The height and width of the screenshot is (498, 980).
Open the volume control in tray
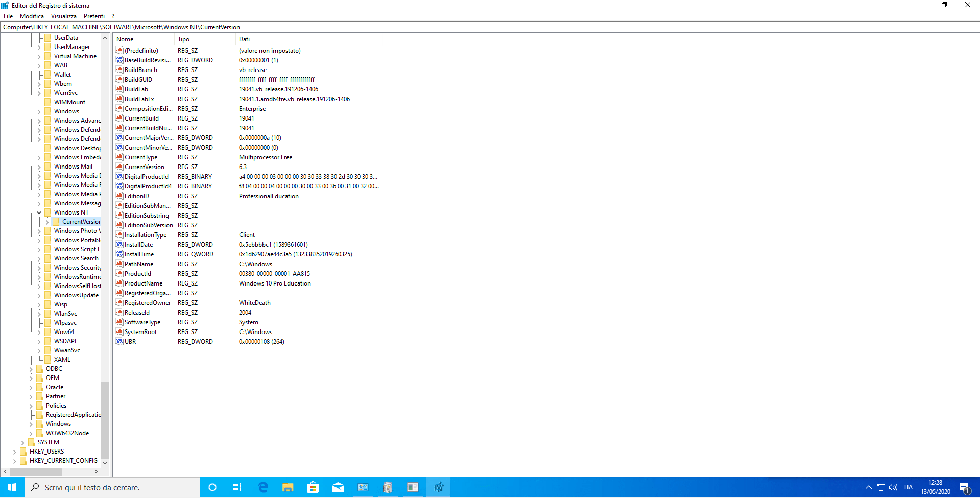point(893,487)
